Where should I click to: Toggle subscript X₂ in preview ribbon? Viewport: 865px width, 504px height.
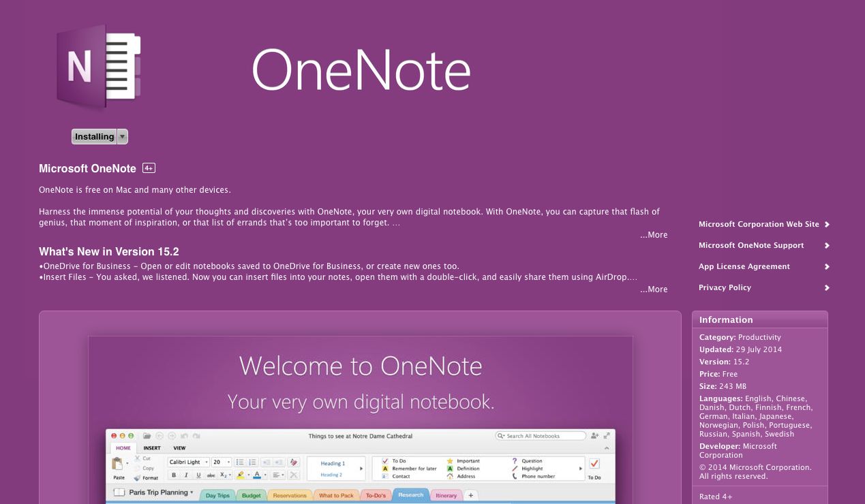[x=224, y=475]
